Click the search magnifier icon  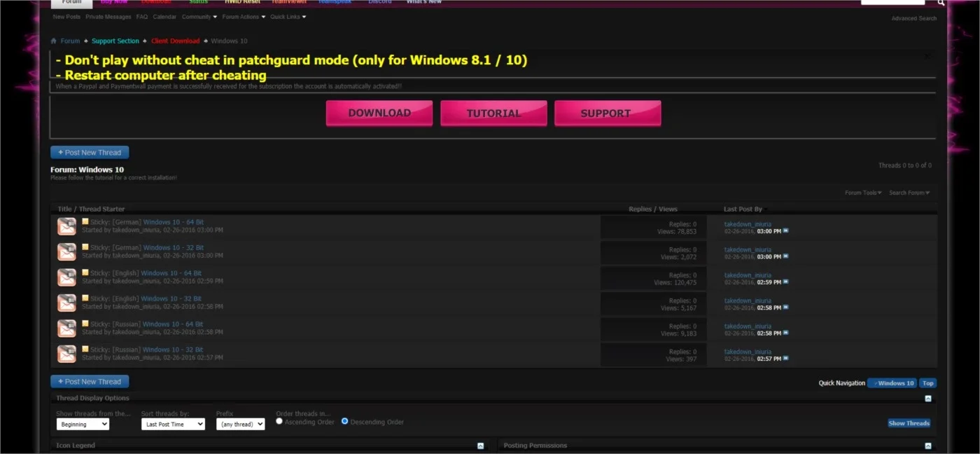[x=941, y=3]
